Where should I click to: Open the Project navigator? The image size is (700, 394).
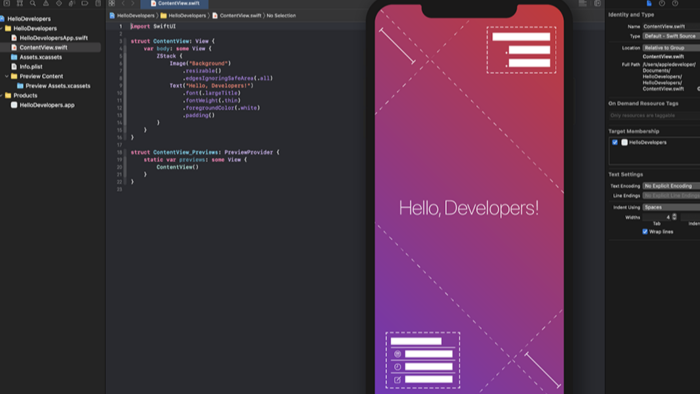pos(7,3)
